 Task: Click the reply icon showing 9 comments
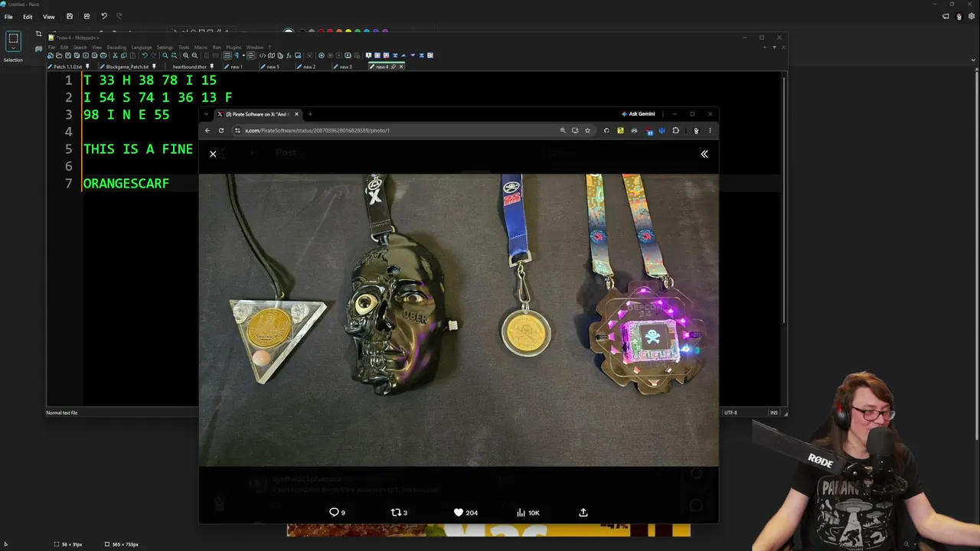click(334, 512)
